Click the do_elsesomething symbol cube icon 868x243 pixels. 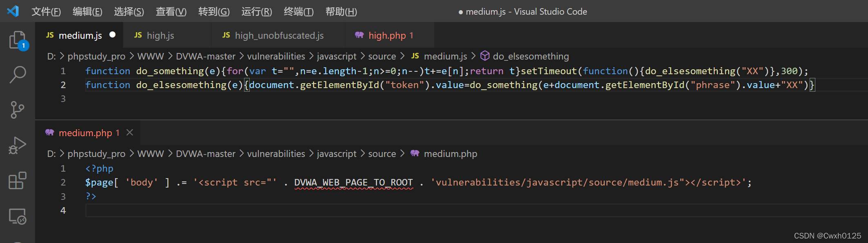click(x=485, y=56)
